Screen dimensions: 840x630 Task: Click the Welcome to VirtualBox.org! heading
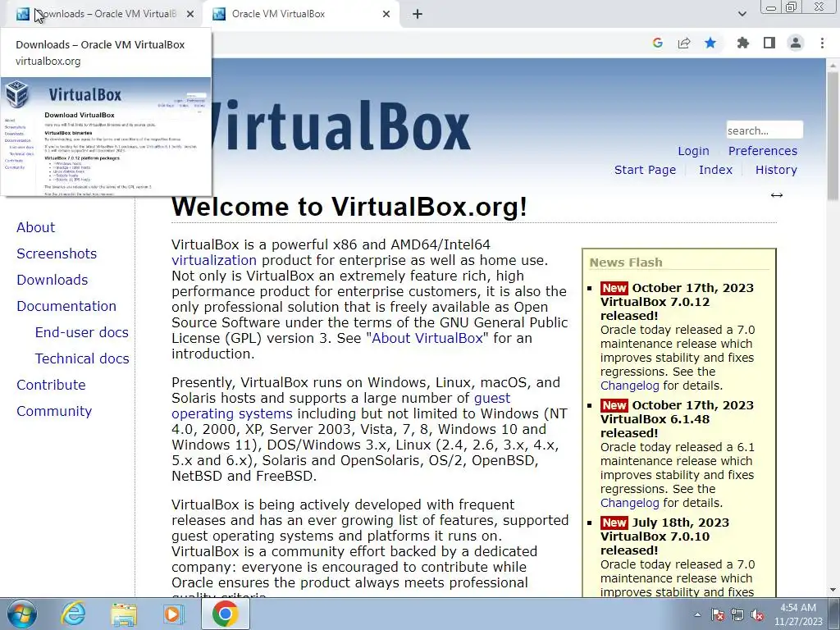pyautogui.click(x=349, y=207)
